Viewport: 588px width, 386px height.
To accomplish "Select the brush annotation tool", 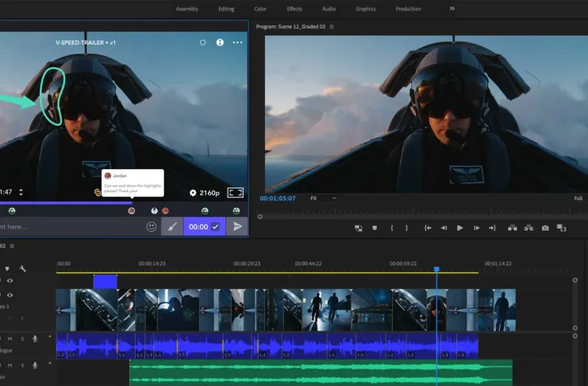I will [x=172, y=226].
